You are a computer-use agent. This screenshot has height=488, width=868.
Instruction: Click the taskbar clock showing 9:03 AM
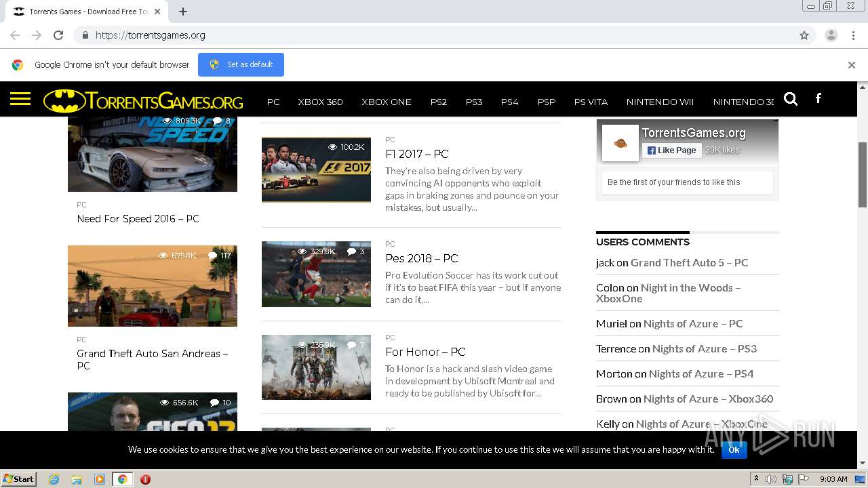pos(833,479)
